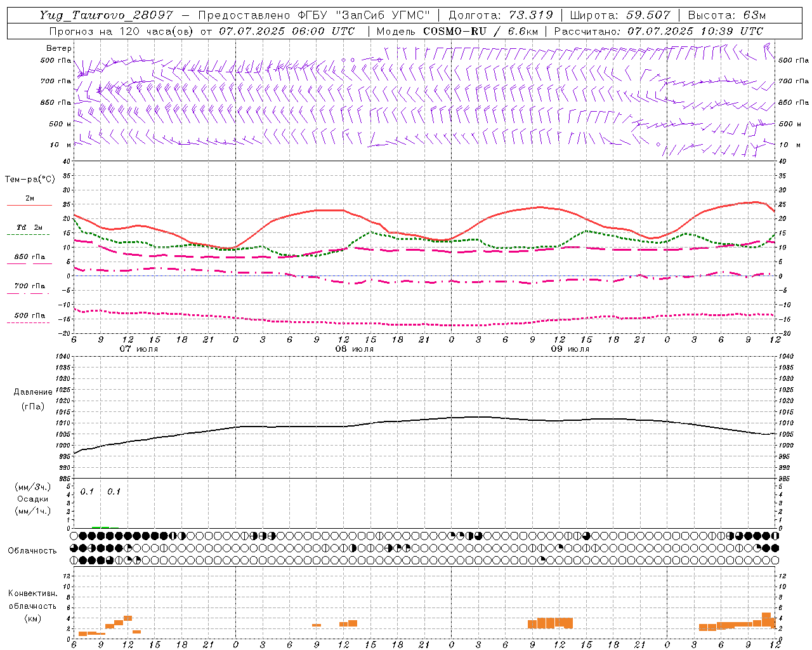Click the Осадки precipitation label
Image resolution: width=812 pixels, height=650 pixels.
pos(32,499)
